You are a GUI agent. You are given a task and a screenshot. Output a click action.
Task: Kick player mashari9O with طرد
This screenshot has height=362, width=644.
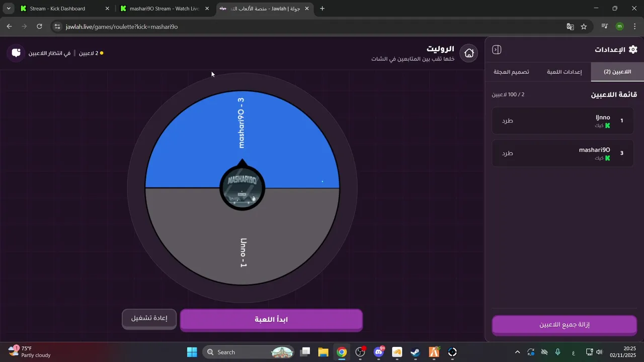(x=507, y=153)
